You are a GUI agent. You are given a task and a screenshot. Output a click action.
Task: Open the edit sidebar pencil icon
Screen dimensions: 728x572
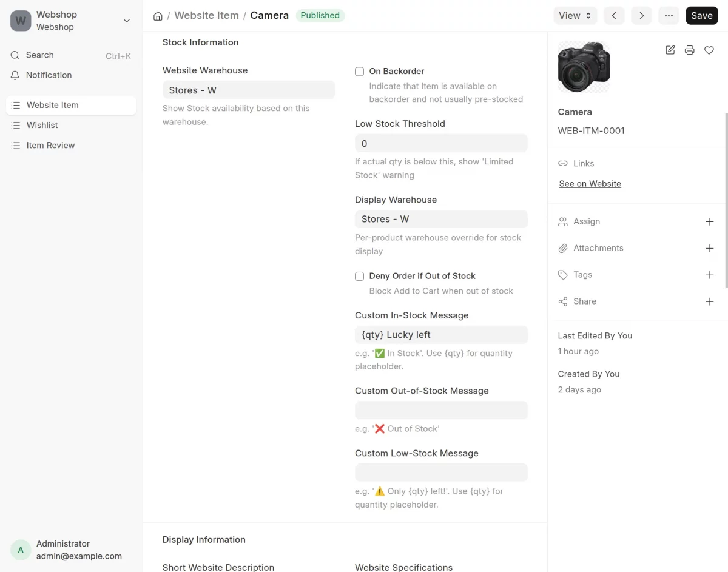[x=670, y=50]
